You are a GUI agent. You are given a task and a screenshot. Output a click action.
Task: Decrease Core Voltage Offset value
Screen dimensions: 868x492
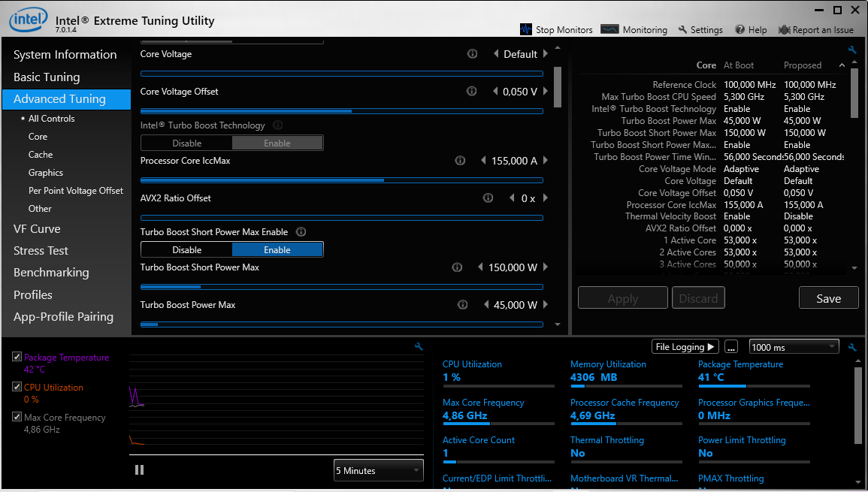click(495, 92)
